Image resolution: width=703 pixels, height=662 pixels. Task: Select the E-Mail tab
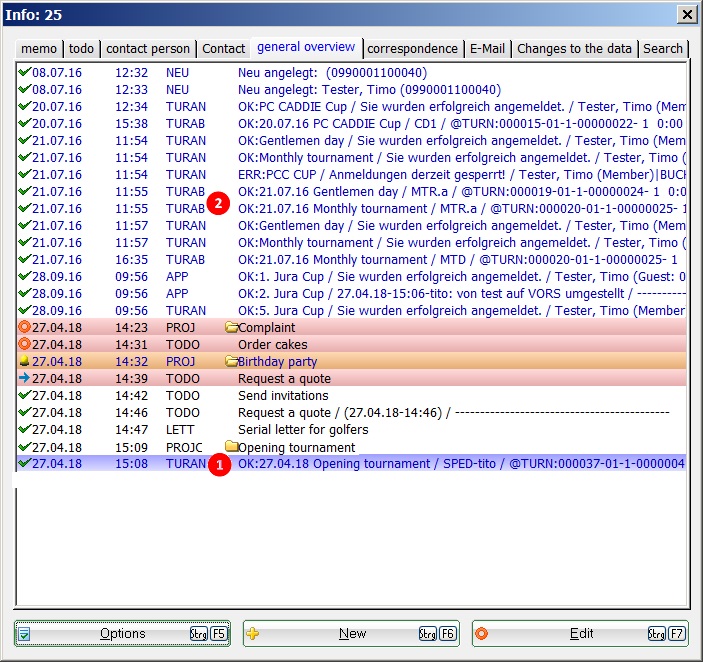pos(487,48)
